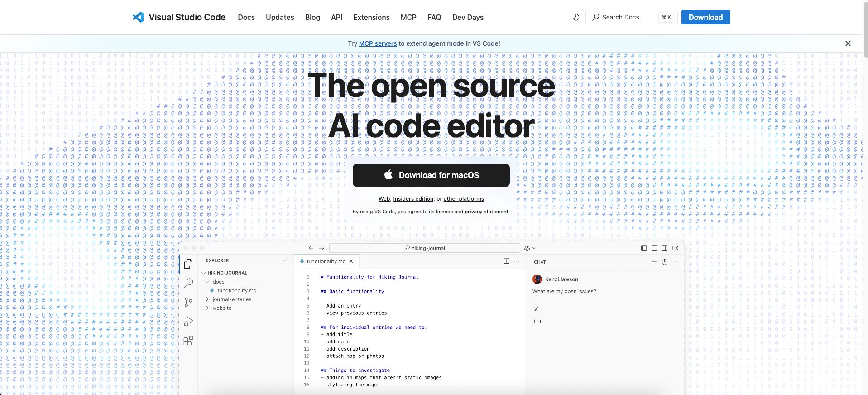This screenshot has width=868, height=395.
Task: Click the '- stylizing the maps' line
Action: (350, 385)
